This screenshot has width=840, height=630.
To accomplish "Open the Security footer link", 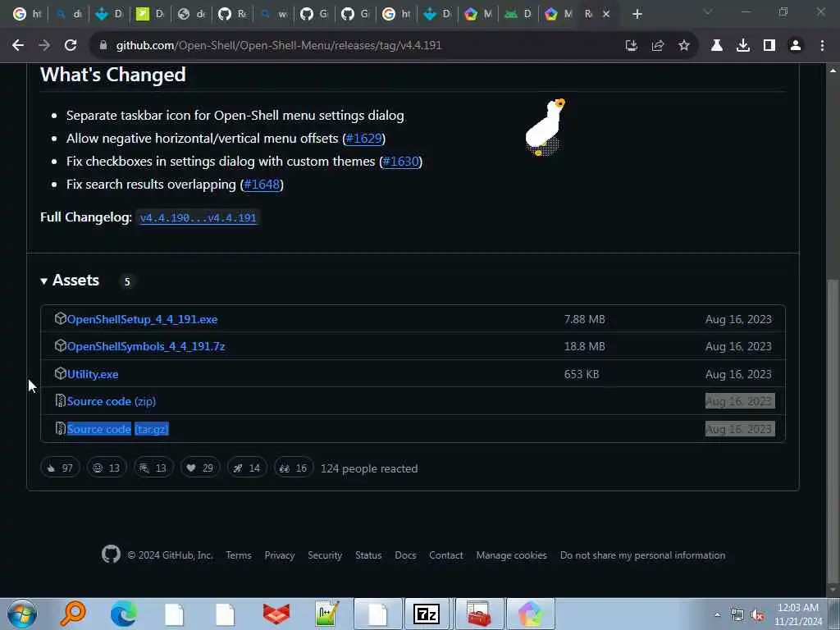I will 325,555.
